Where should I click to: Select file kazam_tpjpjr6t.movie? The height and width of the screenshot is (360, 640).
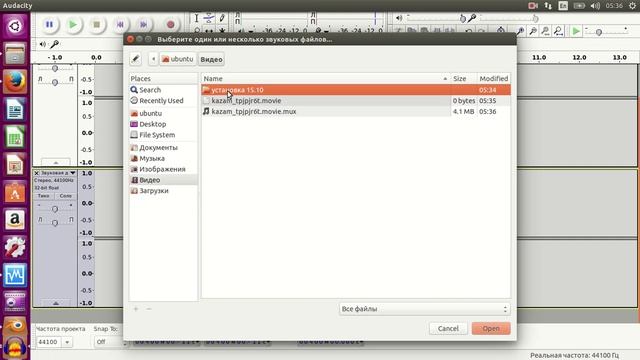[356, 100]
